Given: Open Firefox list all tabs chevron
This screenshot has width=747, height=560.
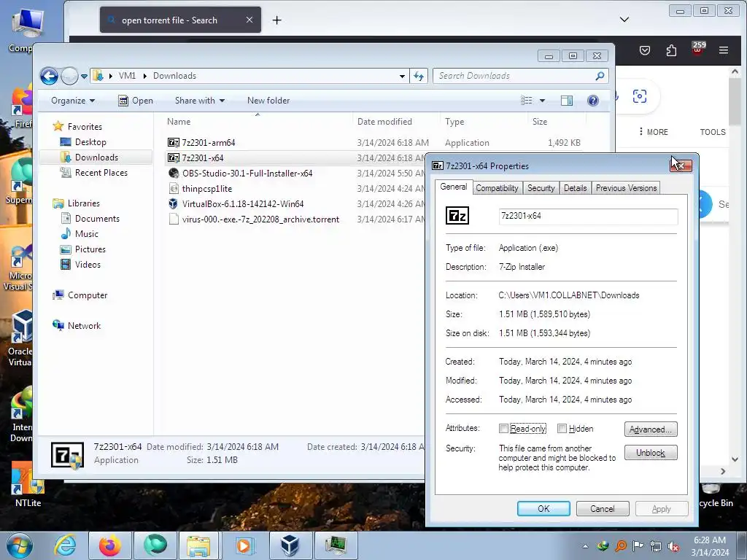Looking at the screenshot, I should tap(624, 20).
